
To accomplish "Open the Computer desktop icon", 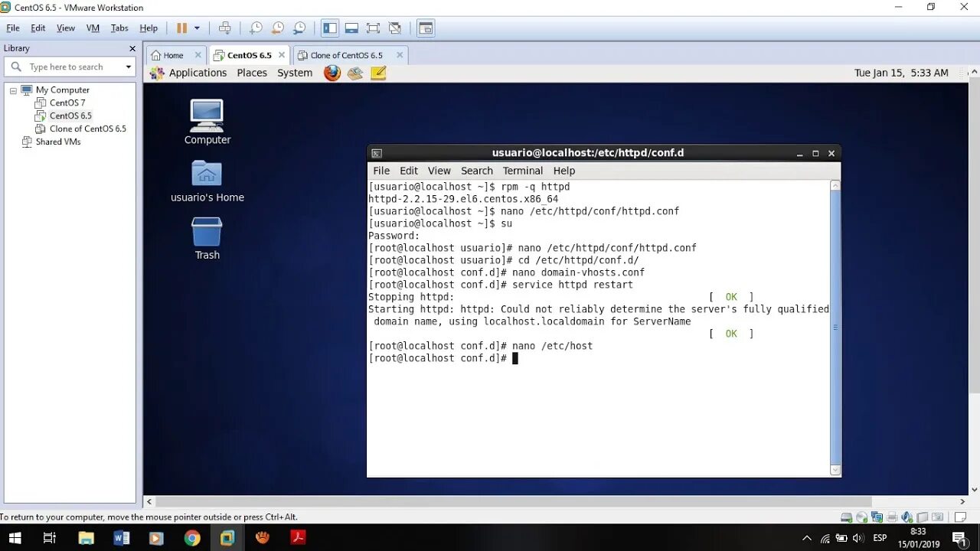I will coord(207,122).
